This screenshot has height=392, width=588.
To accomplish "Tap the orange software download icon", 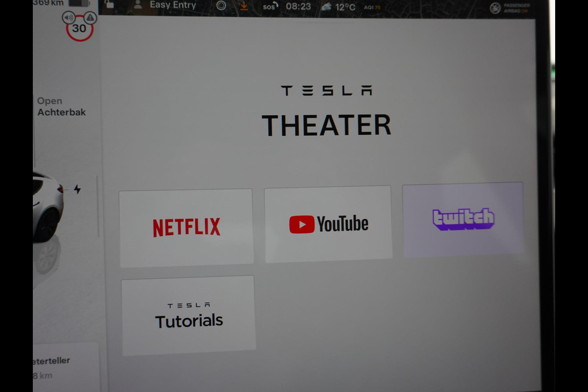I will click(244, 6).
